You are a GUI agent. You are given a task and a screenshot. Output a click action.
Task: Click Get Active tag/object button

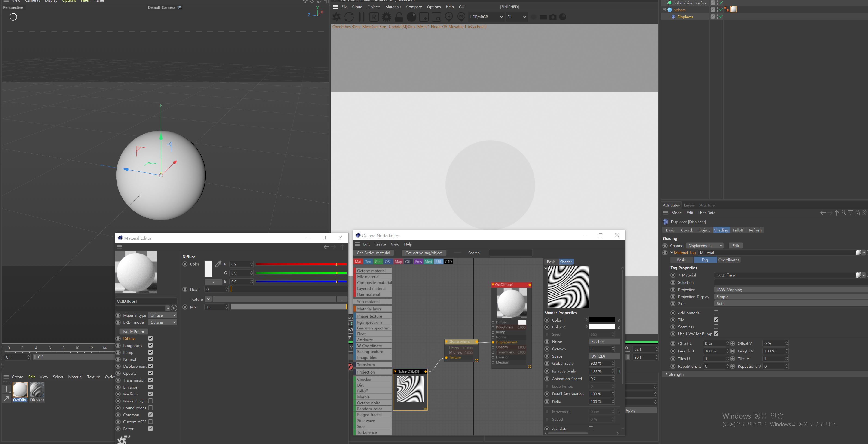pos(424,253)
